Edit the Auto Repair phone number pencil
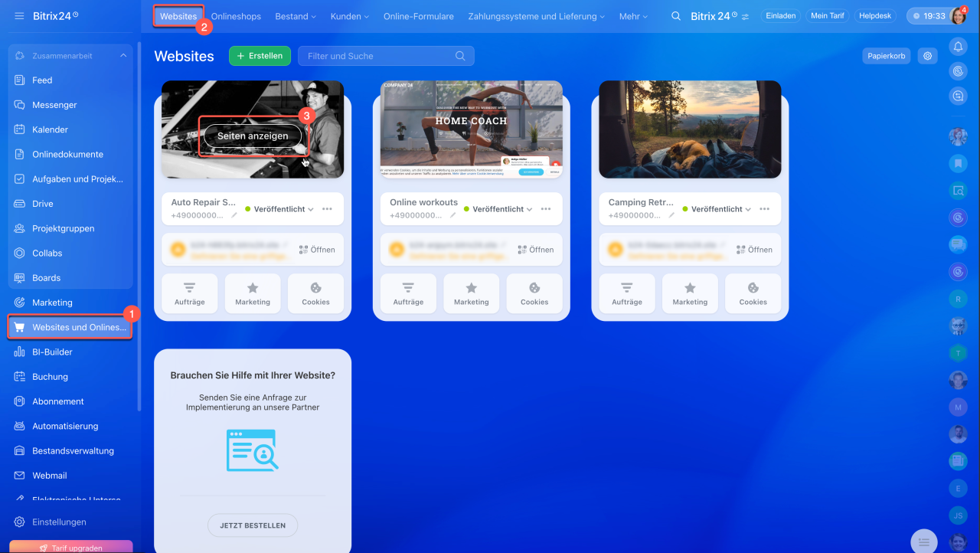 point(234,216)
